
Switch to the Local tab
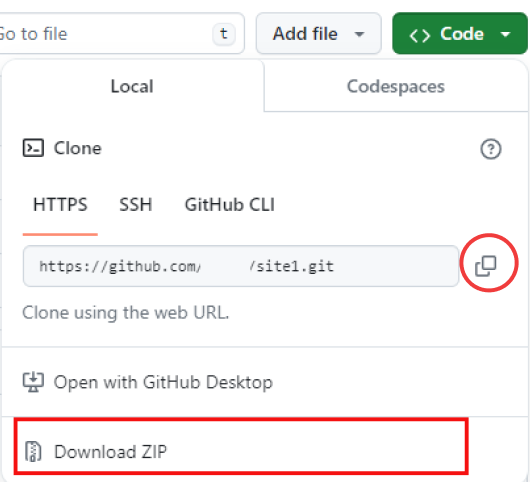coord(132,86)
